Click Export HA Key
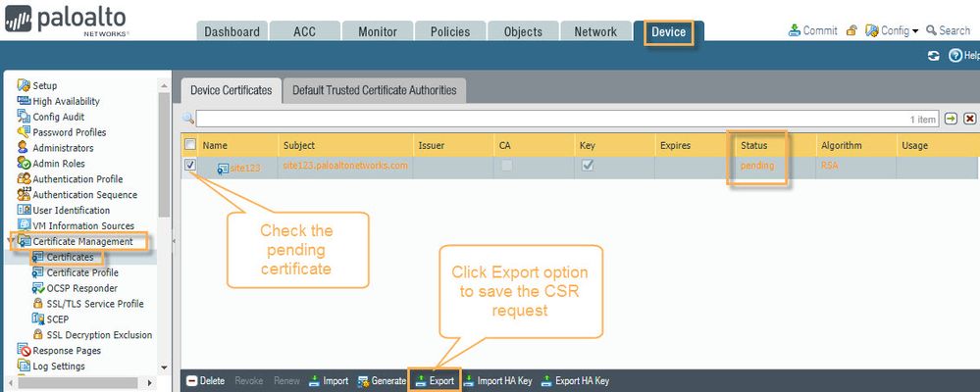This screenshot has width=980, height=392. (575, 381)
